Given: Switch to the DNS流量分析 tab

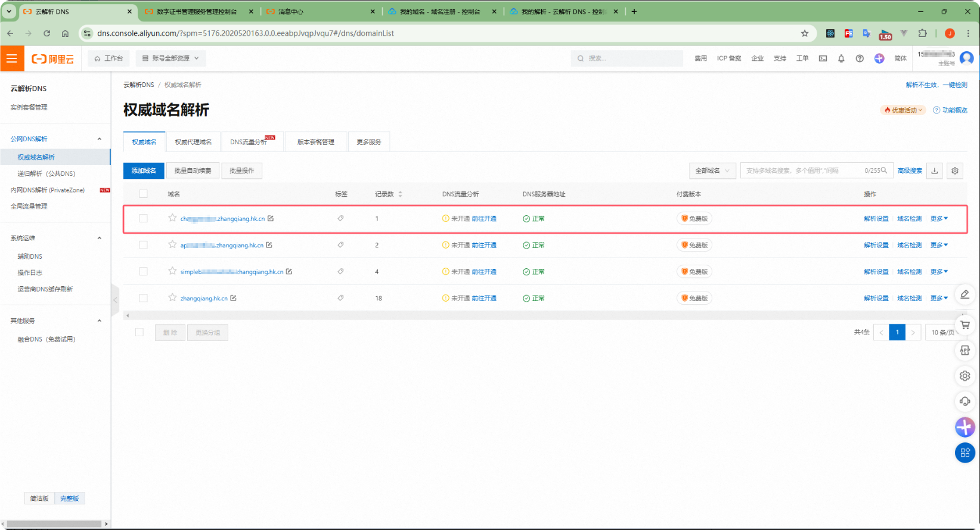Looking at the screenshot, I should [253, 142].
